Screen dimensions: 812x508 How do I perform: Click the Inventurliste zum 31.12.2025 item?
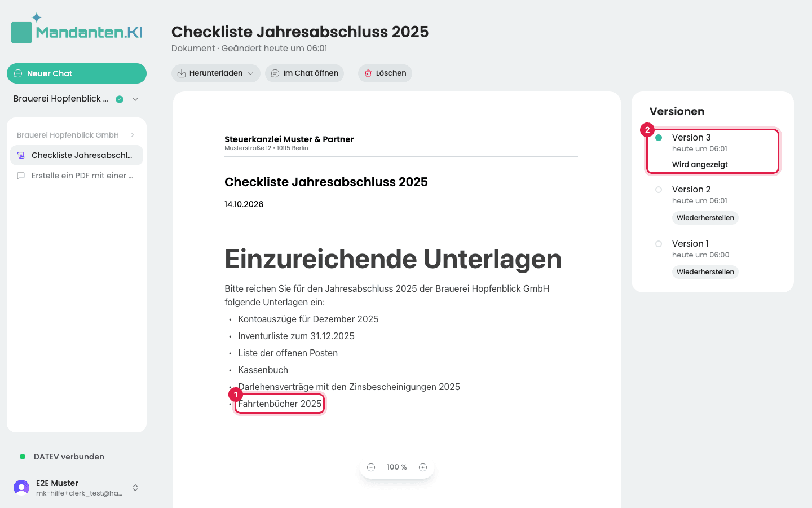point(296,336)
